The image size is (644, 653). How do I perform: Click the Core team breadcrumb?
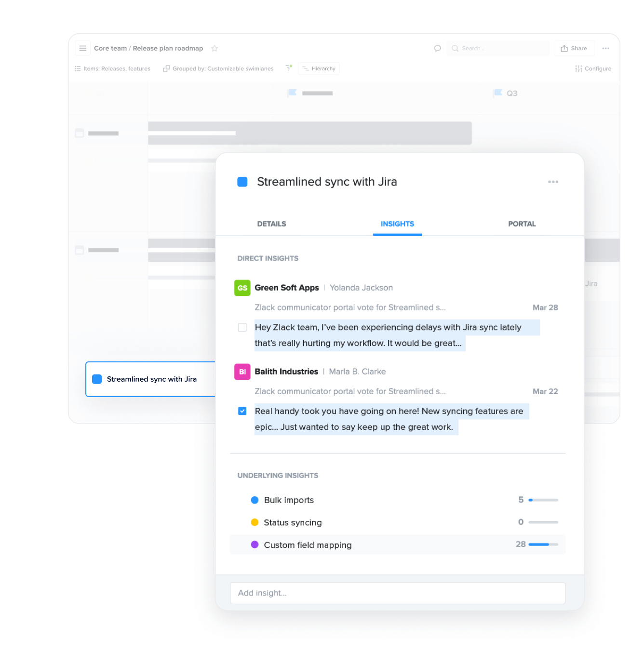(x=110, y=48)
